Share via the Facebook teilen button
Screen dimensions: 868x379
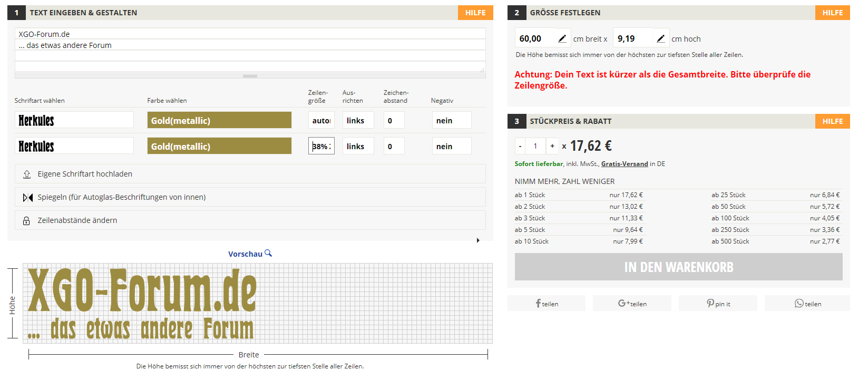(547, 304)
